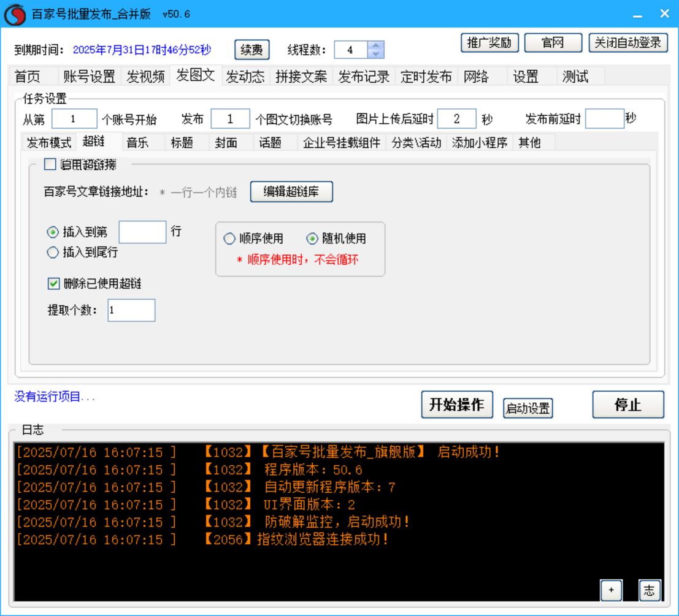Open the 添加小程序 sub-tab
The width and height of the screenshot is (679, 616).
point(480,143)
